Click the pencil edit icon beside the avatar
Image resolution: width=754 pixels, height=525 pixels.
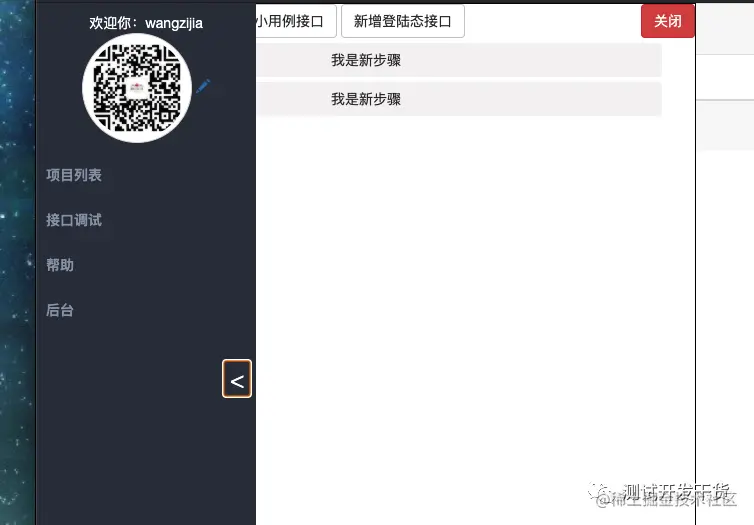pos(203,87)
